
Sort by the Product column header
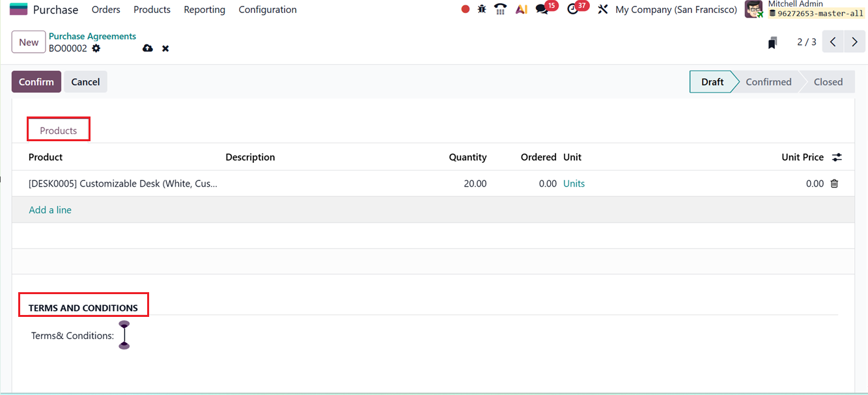pos(46,157)
